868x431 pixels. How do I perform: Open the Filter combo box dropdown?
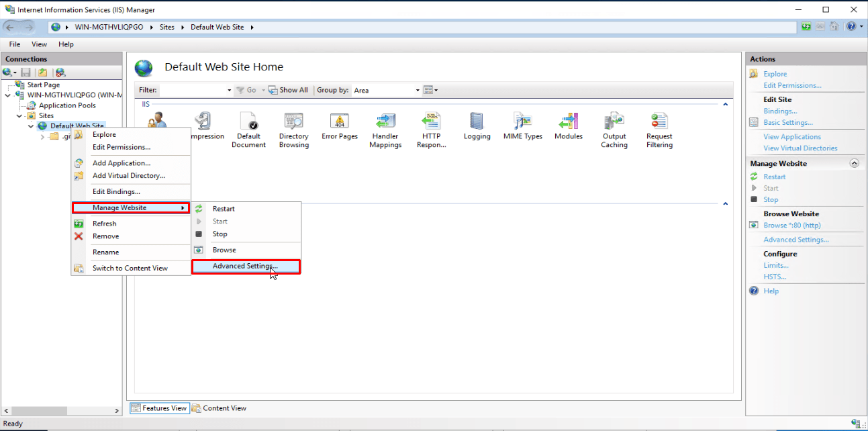229,90
